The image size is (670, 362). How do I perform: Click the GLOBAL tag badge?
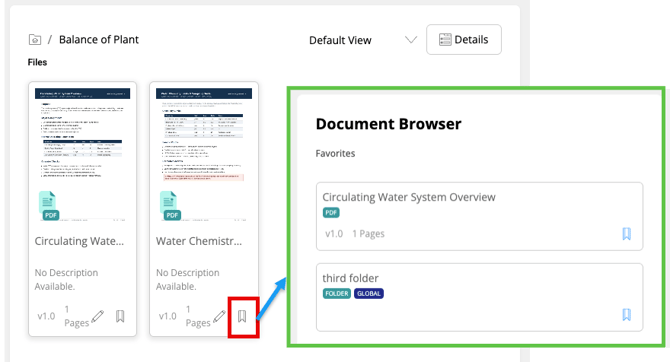click(x=369, y=294)
